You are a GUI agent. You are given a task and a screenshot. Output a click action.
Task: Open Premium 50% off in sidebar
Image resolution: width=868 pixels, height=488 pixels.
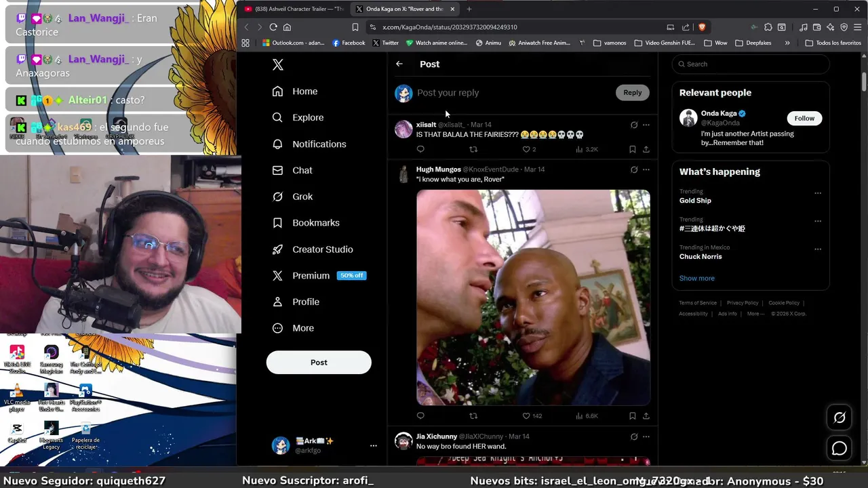(x=319, y=276)
